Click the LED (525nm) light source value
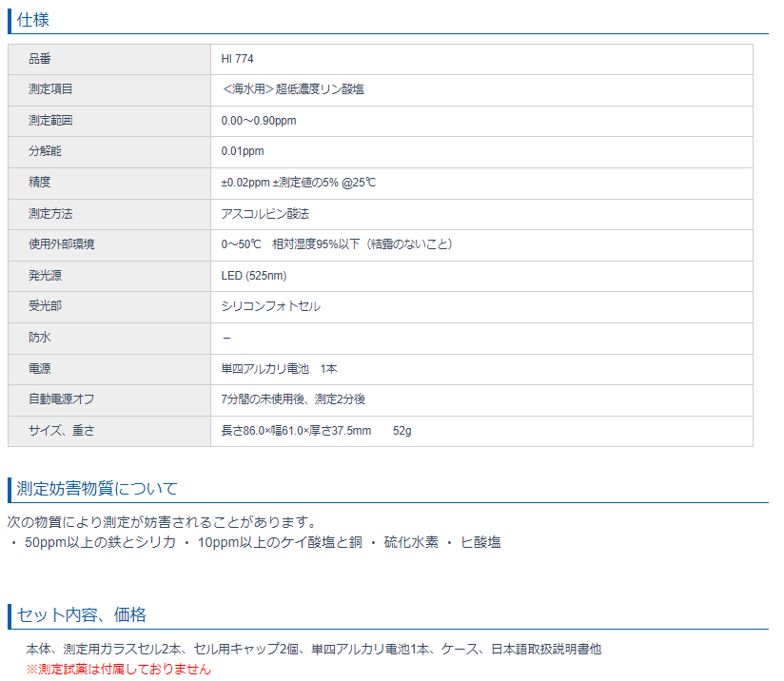The height and width of the screenshot is (681, 784). [253, 276]
